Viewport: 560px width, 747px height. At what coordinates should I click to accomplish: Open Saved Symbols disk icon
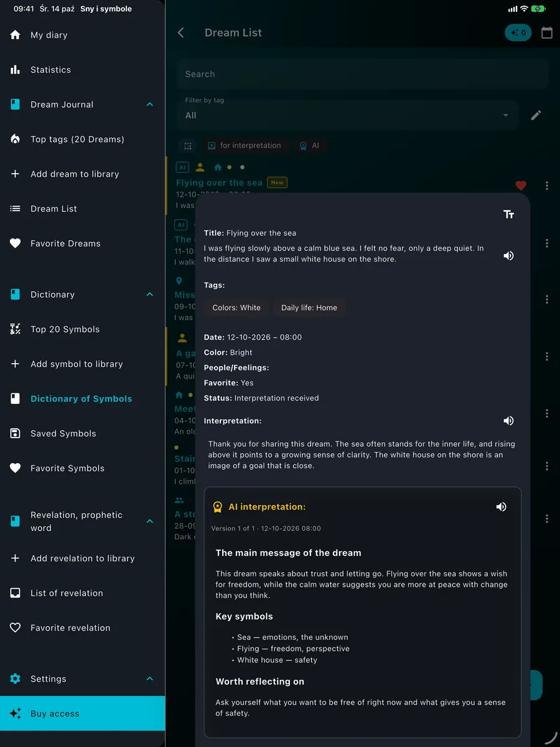[16, 433]
